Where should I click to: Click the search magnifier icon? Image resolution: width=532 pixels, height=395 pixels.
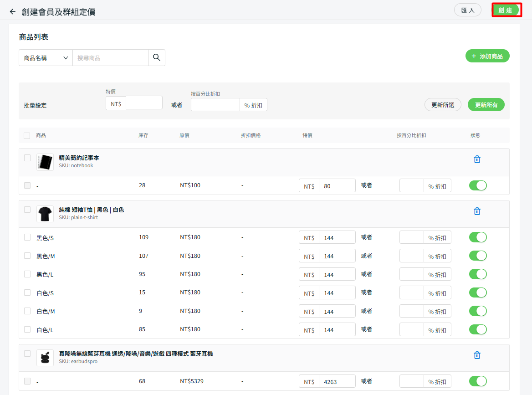coord(157,57)
